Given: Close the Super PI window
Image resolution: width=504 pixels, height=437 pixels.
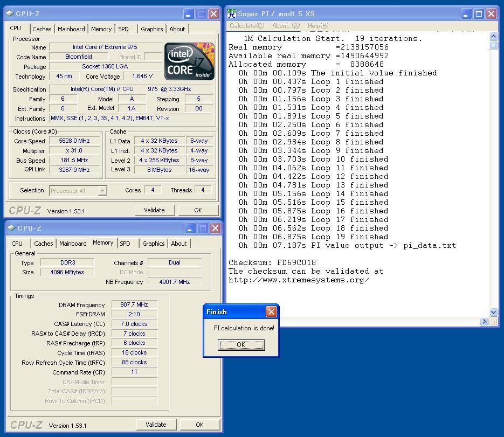Looking at the screenshot, I should coord(491,14).
